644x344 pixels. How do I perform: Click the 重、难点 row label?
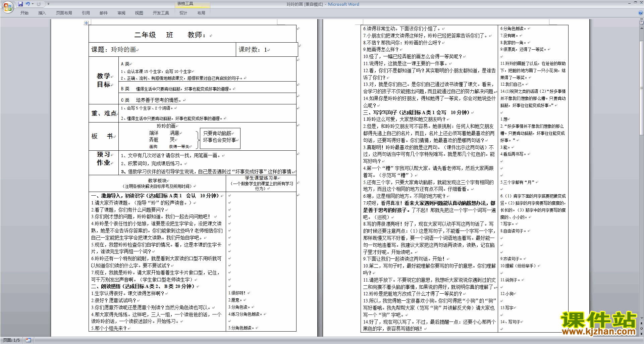point(104,113)
